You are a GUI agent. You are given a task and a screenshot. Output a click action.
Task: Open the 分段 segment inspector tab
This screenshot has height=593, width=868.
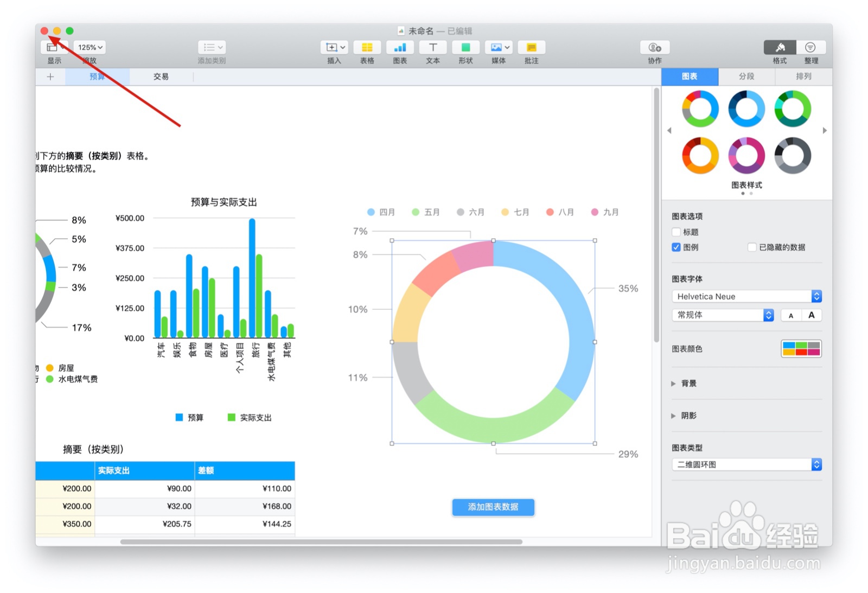pyautogui.click(x=746, y=76)
